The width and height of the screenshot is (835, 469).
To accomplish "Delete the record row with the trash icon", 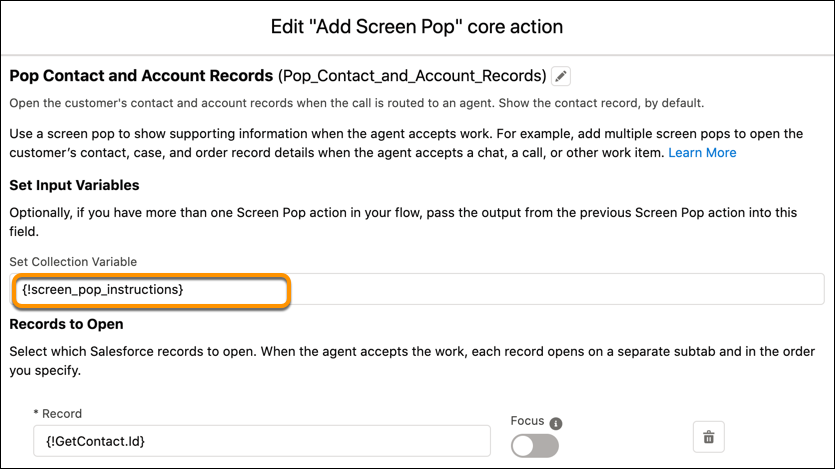I will (x=708, y=437).
